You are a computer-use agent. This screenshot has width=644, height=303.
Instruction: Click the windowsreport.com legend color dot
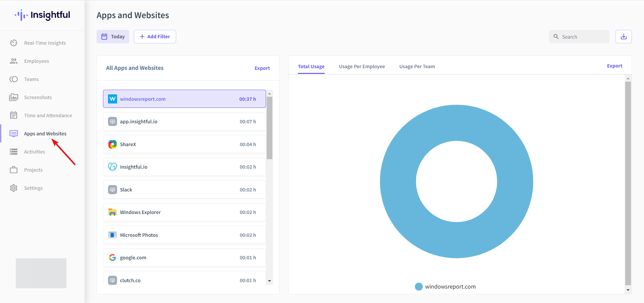point(419,287)
